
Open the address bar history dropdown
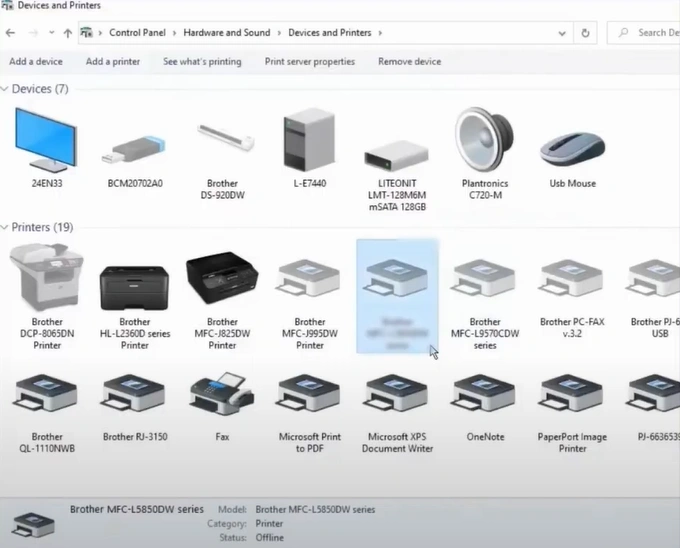[561, 33]
